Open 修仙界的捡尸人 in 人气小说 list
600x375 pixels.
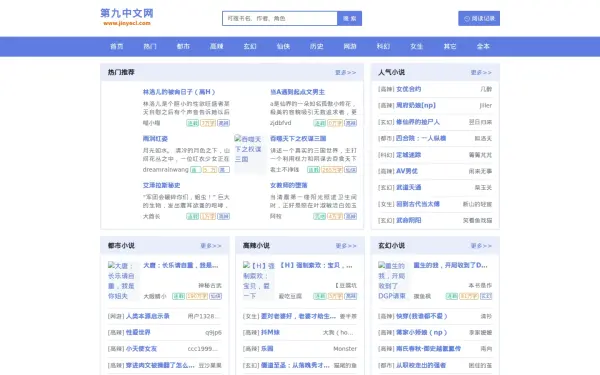pyautogui.click(x=418, y=122)
